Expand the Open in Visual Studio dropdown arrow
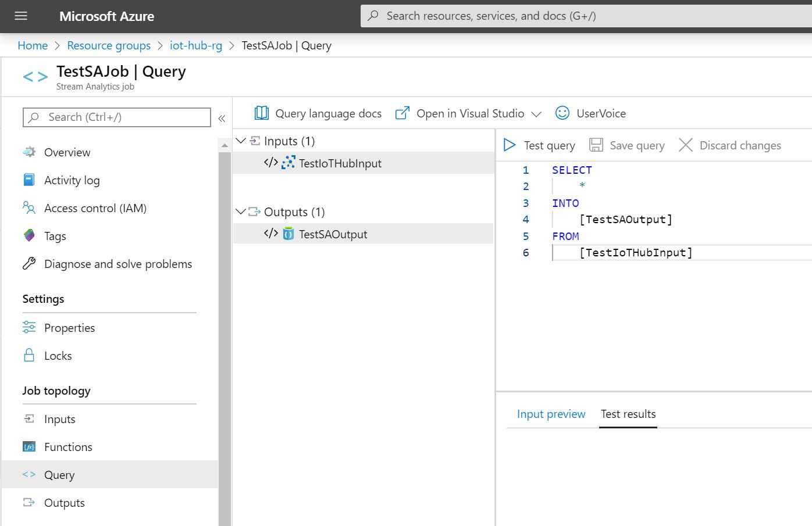The height and width of the screenshot is (526, 812). (x=536, y=114)
